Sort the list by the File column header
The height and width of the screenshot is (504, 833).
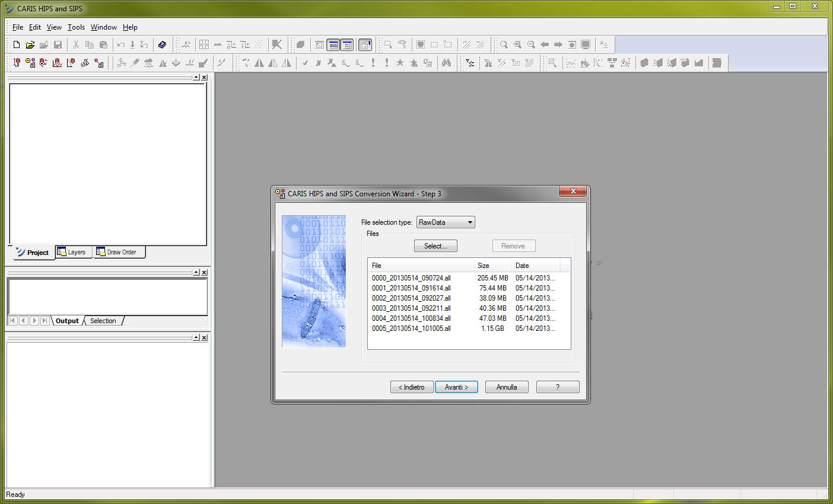(421, 266)
